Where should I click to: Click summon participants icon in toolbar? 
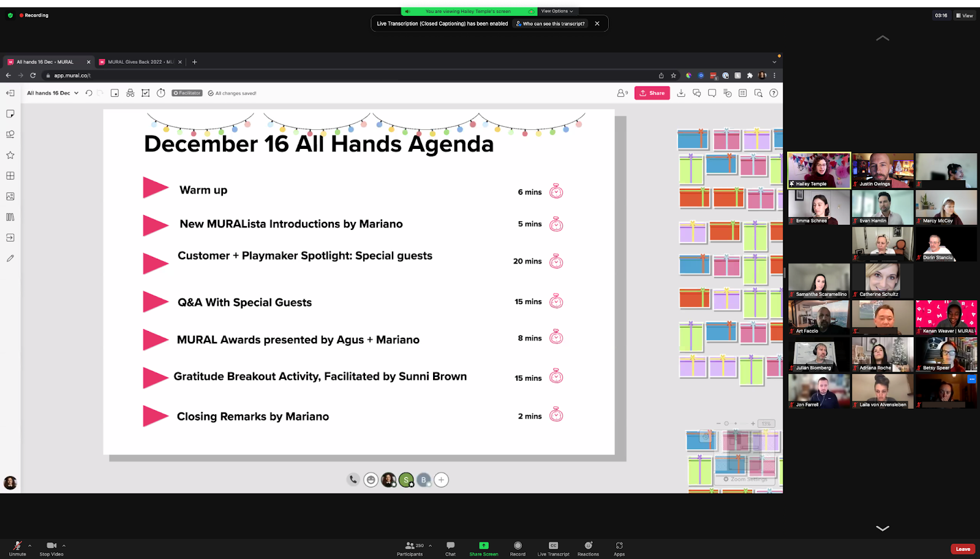pos(115,93)
